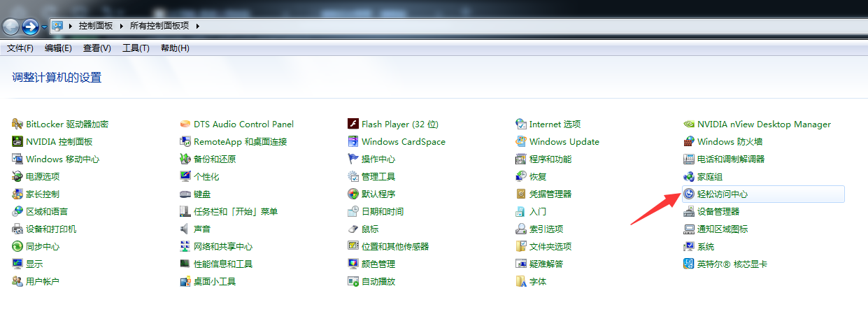Click the 键盘 keyboard icon

[x=185, y=194]
